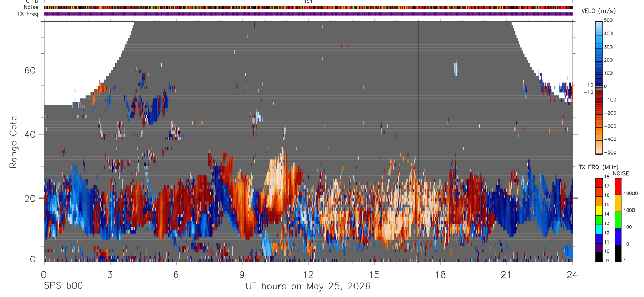Click the 'Noise' row label at top left
Screen dimensions: 644x297
coord(31,8)
